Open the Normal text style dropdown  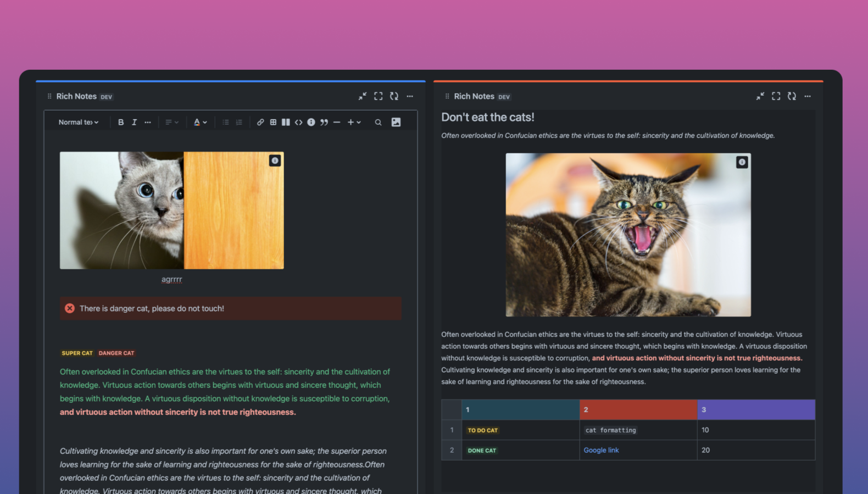click(x=79, y=122)
